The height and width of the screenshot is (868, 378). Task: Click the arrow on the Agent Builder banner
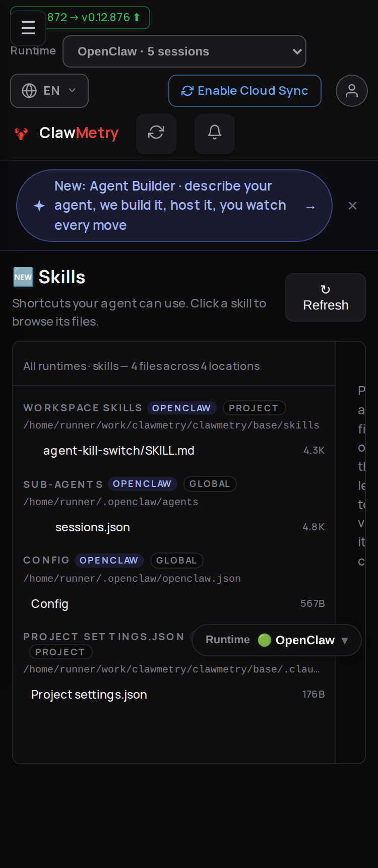310,207
